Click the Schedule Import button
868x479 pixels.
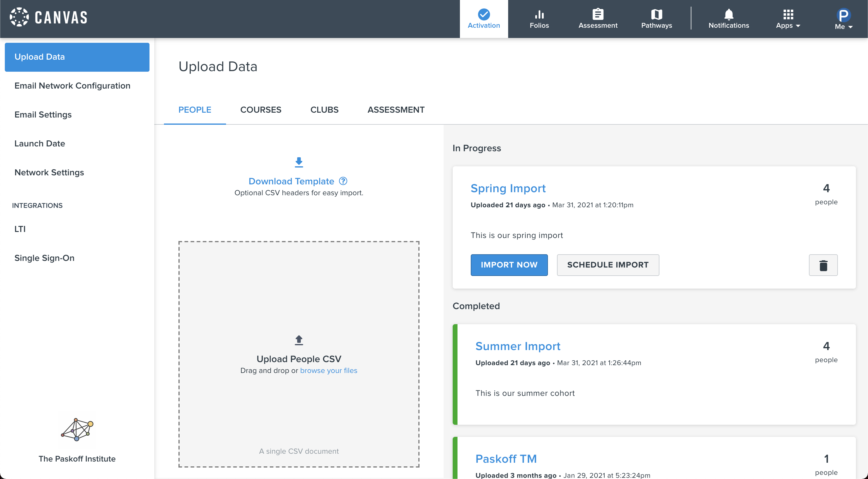click(x=608, y=265)
